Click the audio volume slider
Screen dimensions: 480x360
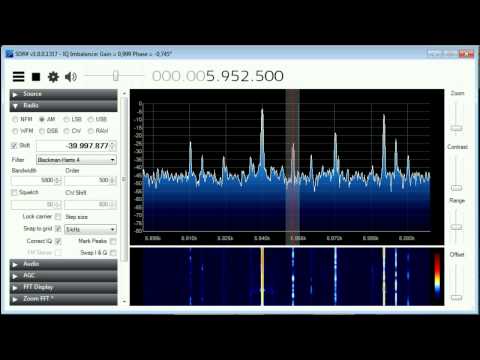click(115, 76)
